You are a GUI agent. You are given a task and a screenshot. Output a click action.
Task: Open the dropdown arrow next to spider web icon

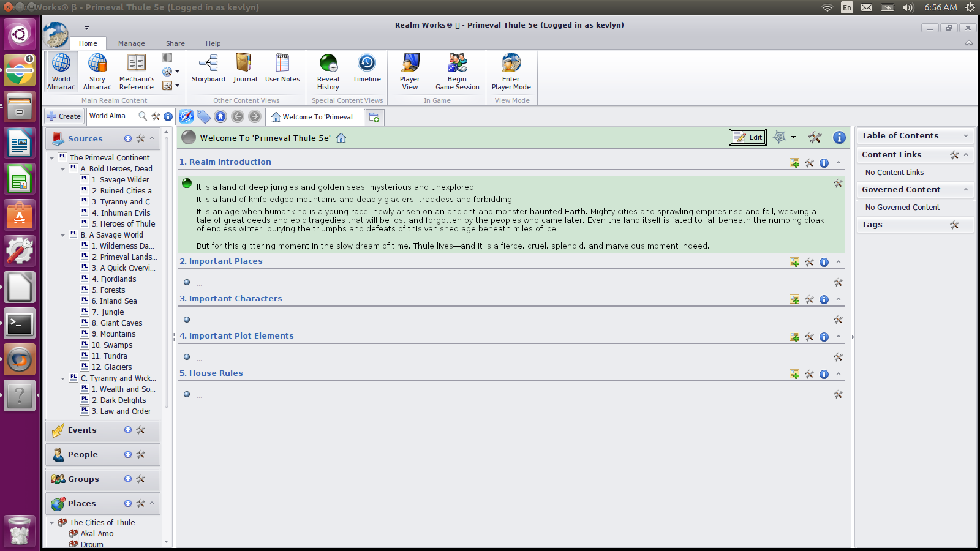tap(793, 137)
